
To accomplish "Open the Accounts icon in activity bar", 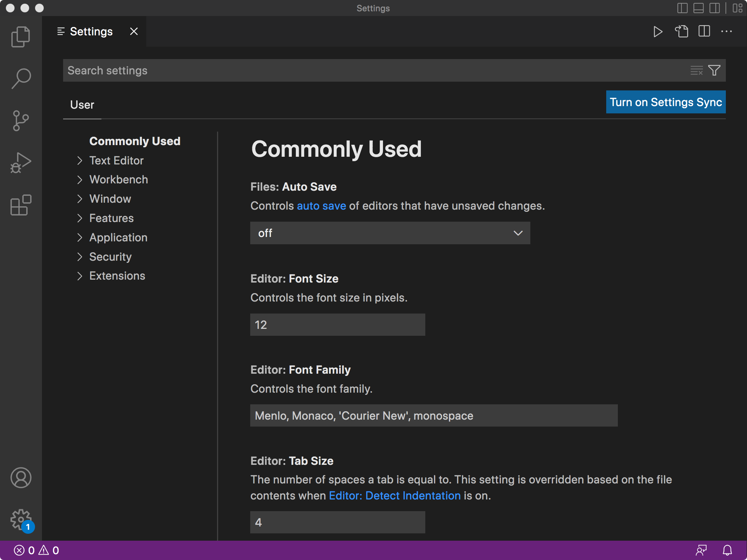I will [x=21, y=478].
